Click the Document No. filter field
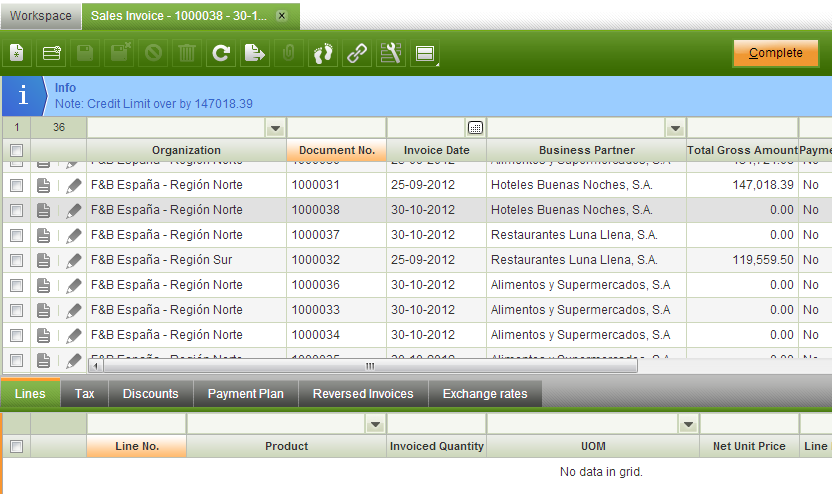Image resolution: width=832 pixels, height=494 pixels. pos(336,128)
